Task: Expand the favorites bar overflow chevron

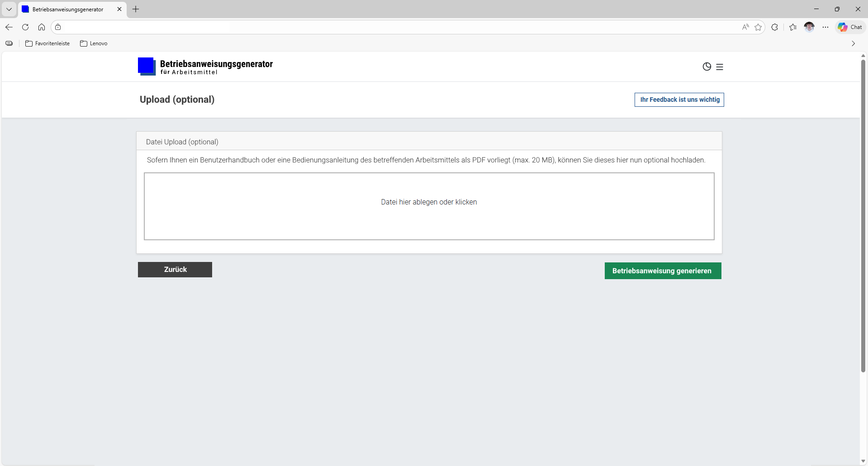Action: tap(853, 43)
